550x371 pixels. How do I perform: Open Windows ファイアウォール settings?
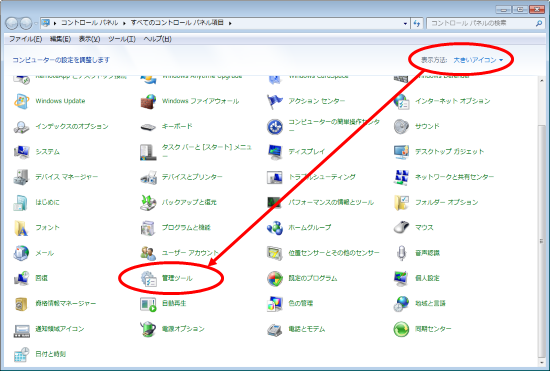coord(189,101)
